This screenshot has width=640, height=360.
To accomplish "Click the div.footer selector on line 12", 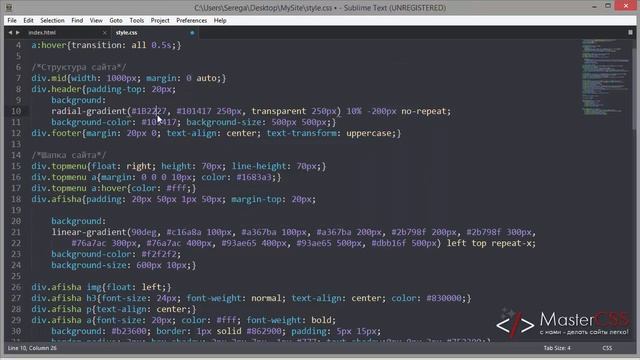I will pyautogui.click(x=56, y=133).
